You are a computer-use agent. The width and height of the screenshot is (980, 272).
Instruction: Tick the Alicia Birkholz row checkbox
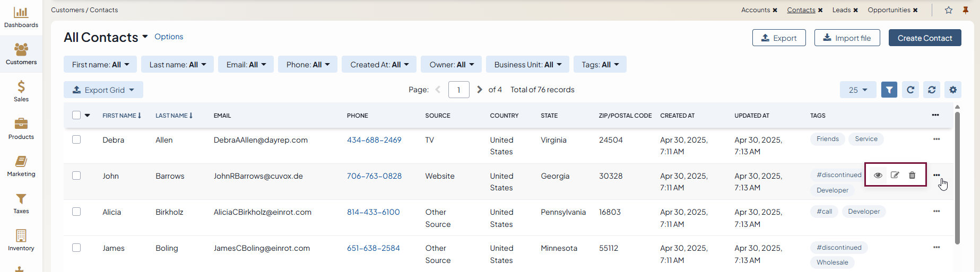pos(76,212)
